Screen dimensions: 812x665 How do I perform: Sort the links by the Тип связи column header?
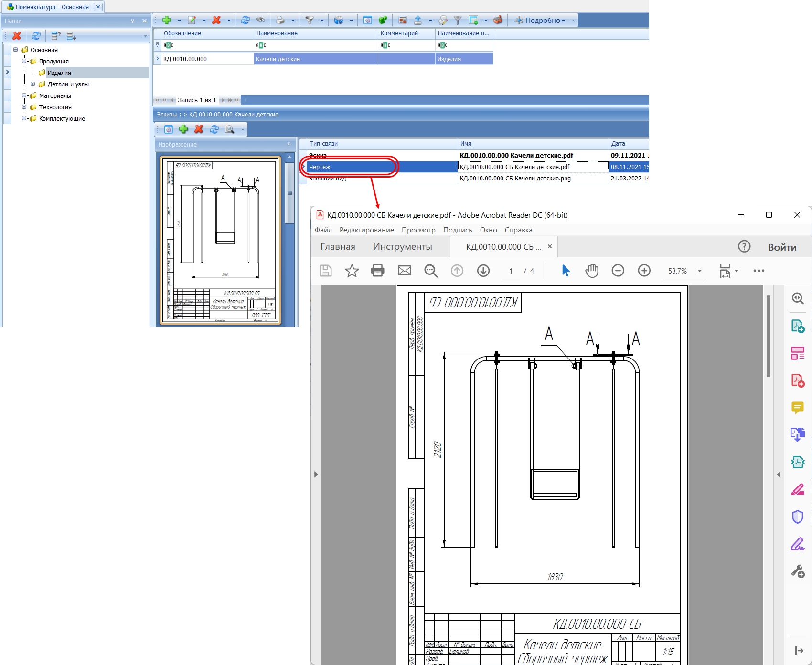tap(383, 144)
